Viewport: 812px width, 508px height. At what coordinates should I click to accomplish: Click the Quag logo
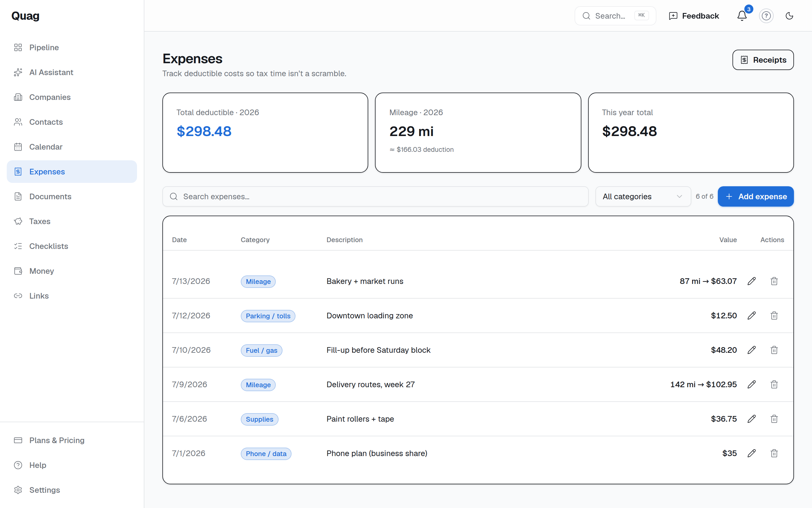point(25,16)
